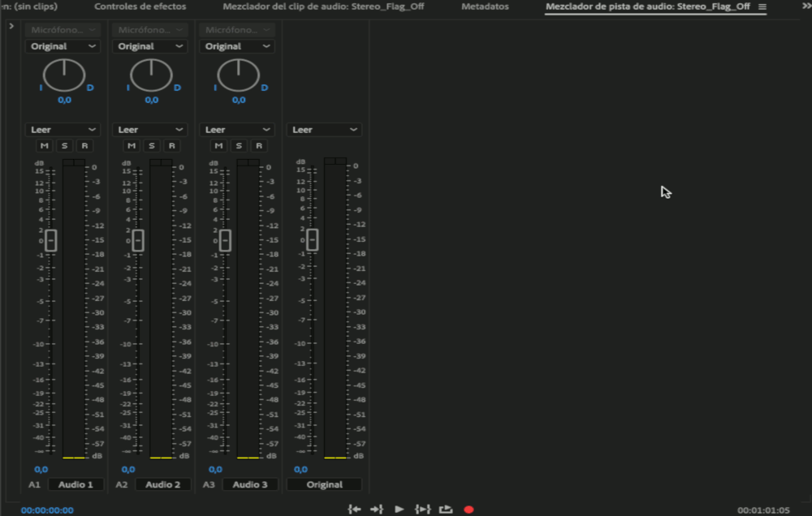Toggle the Loop playback button
812x516 pixels.
(x=446, y=510)
